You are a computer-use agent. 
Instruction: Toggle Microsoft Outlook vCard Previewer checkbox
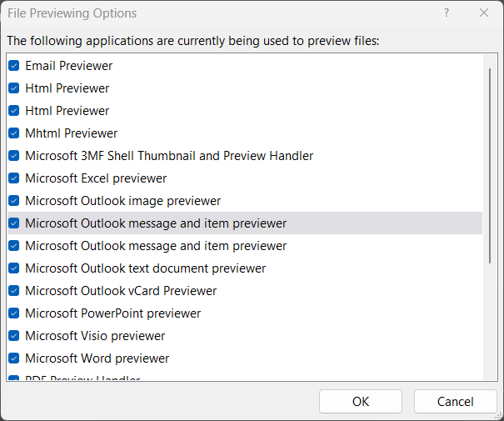click(14, 291)
